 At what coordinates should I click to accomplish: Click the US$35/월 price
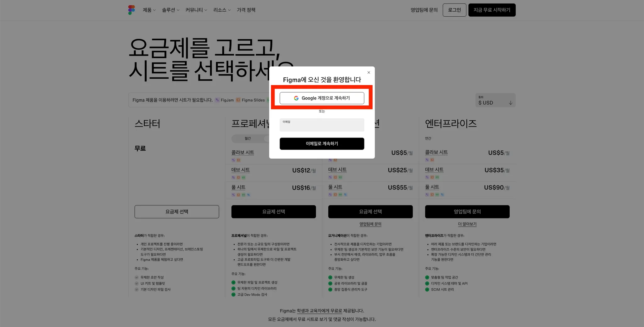pos(497,170)
